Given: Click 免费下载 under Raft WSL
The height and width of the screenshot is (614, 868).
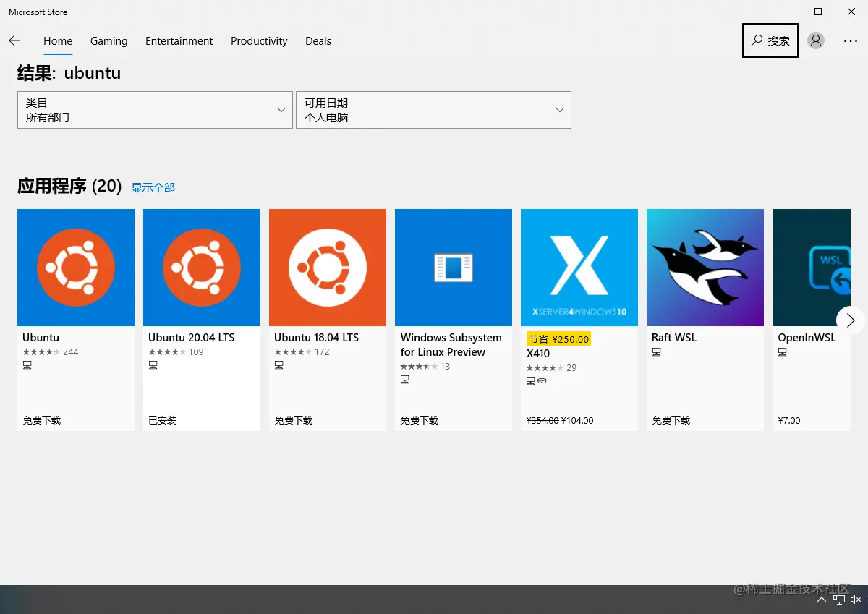Looking at the screenshot, I should click(671, 420).
